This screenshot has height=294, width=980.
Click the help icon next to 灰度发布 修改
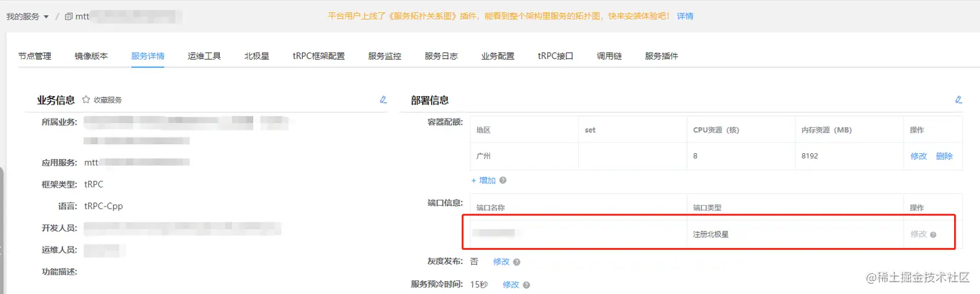coord(517,262)
